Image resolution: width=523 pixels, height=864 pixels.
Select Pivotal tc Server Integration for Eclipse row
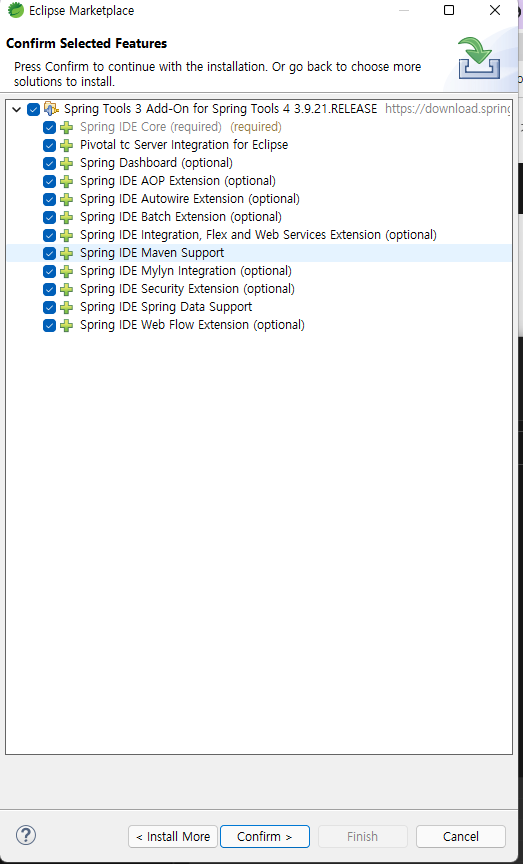[x=184, y=145]
